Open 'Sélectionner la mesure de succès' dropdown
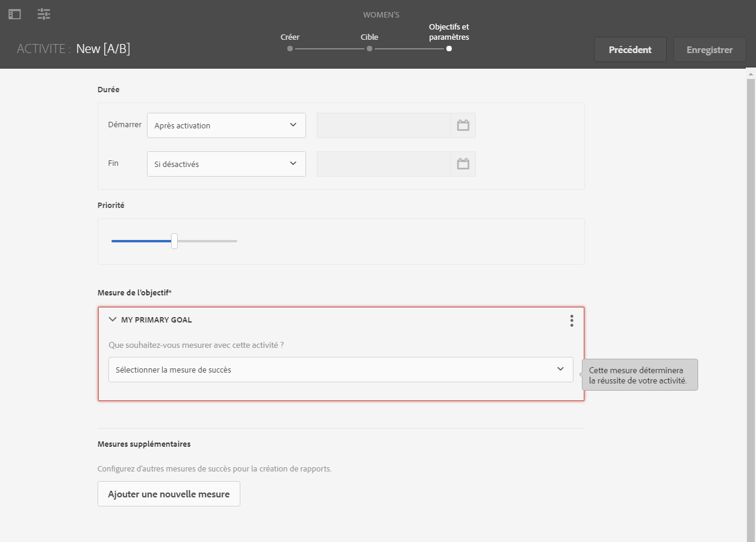Viewport: 756px width, 542px height. (x=341, y=370)
